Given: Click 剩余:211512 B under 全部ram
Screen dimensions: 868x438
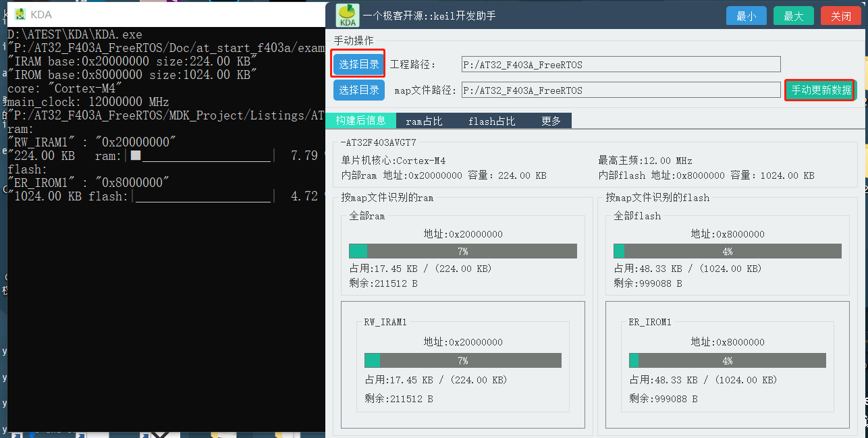Looking at the screenshot, I should 383,283.
